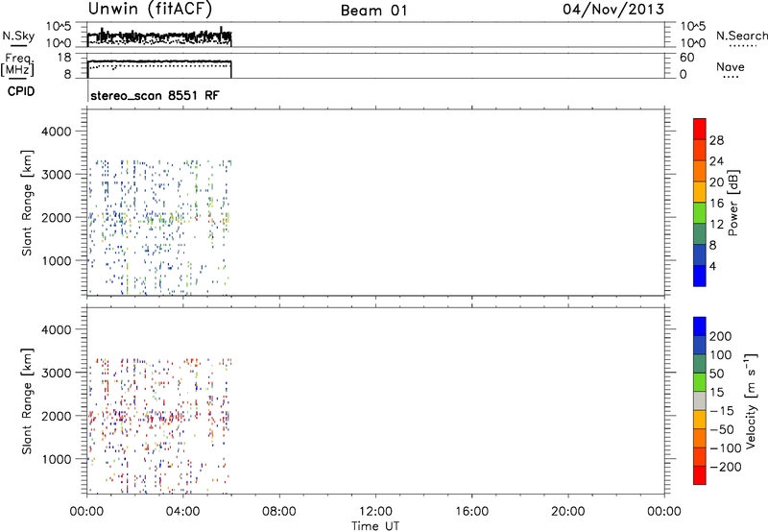The width and height of the screenshot is (768, 532).
Task: Pick the bright blue top Velocity segment
Action: pos(700,326)
